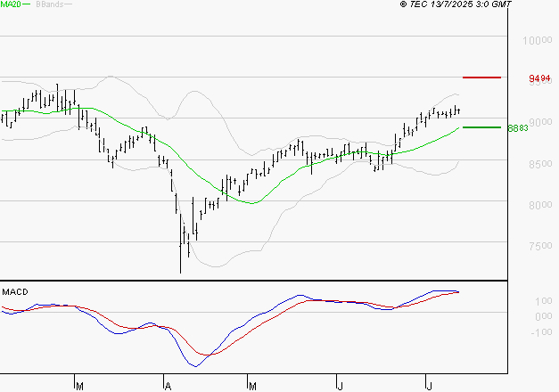The width and height of the screenshot is (559, 392).
Task: Click the first J month marker on timeline
Action: 340,387
